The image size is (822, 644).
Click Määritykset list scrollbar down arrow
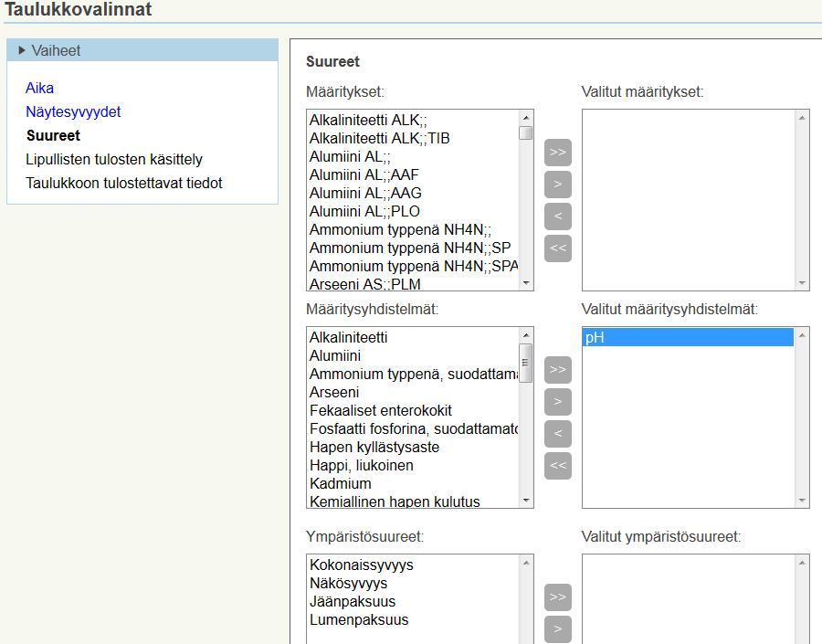coord(526,283)
